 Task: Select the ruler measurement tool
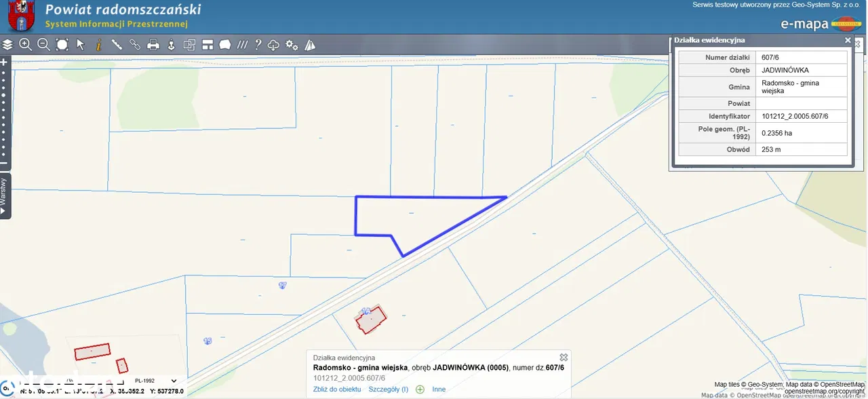click(117, 45)
